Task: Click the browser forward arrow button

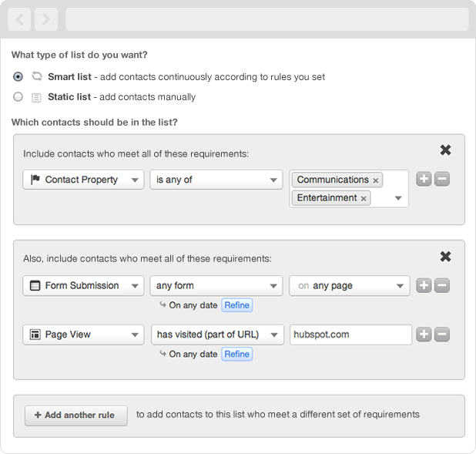Action: (x=45, y=19)
